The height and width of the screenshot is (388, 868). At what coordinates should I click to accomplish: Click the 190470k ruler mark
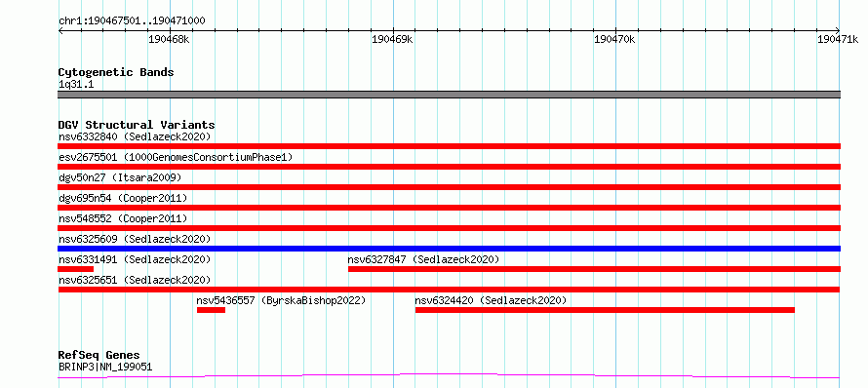point(614,39)
